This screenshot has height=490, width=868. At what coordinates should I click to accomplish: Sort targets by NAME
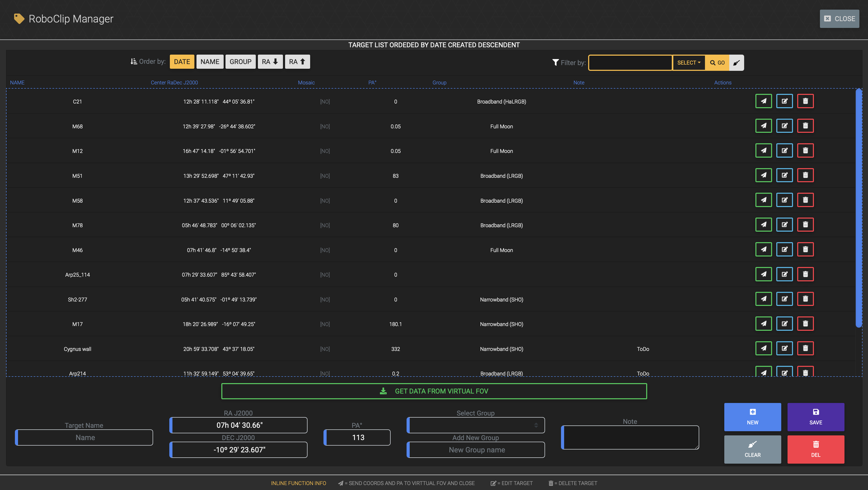210,62
